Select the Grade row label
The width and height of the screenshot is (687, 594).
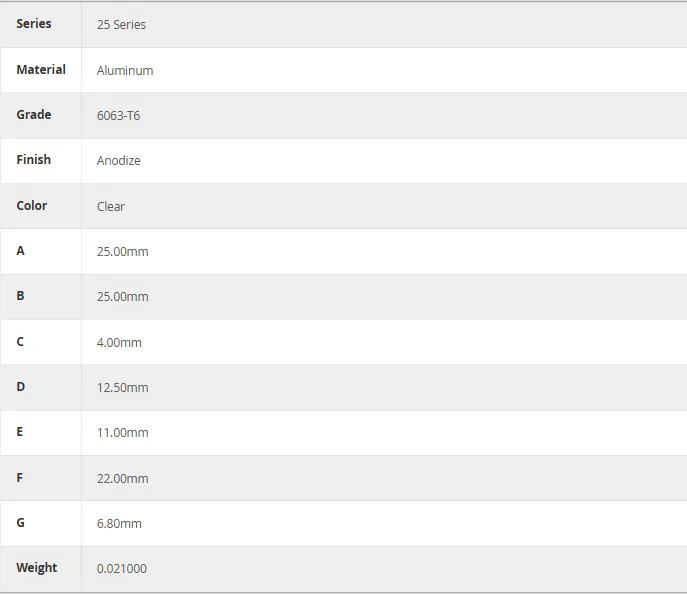click(x=34, y=115)
